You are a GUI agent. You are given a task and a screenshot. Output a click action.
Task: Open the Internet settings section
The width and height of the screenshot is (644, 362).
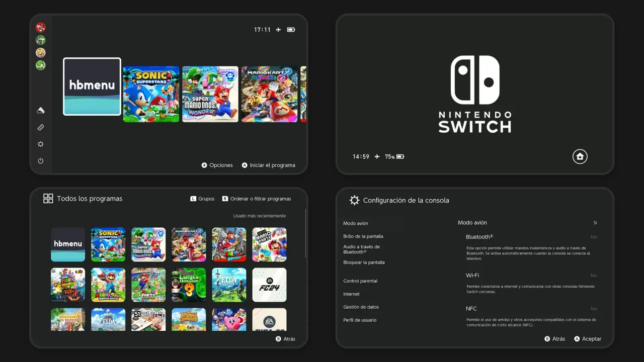352,294
